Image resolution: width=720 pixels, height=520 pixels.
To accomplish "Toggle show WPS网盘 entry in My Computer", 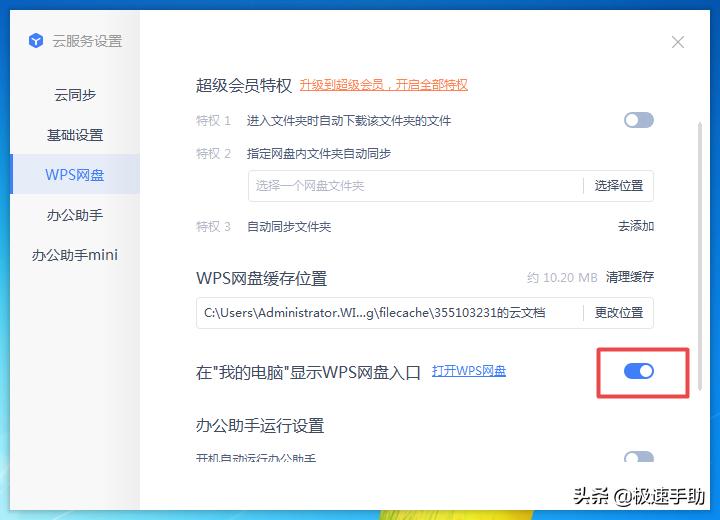I will tap(639, 371).
